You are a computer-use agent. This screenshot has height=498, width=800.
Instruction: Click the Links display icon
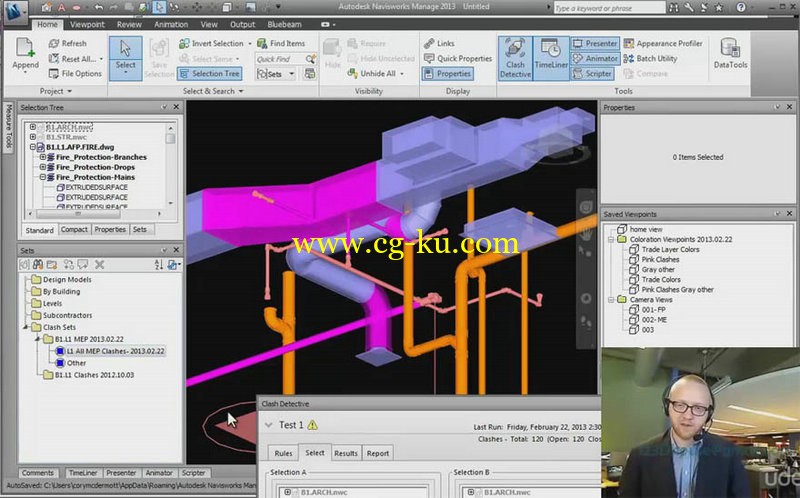click(x=430, y=43)
